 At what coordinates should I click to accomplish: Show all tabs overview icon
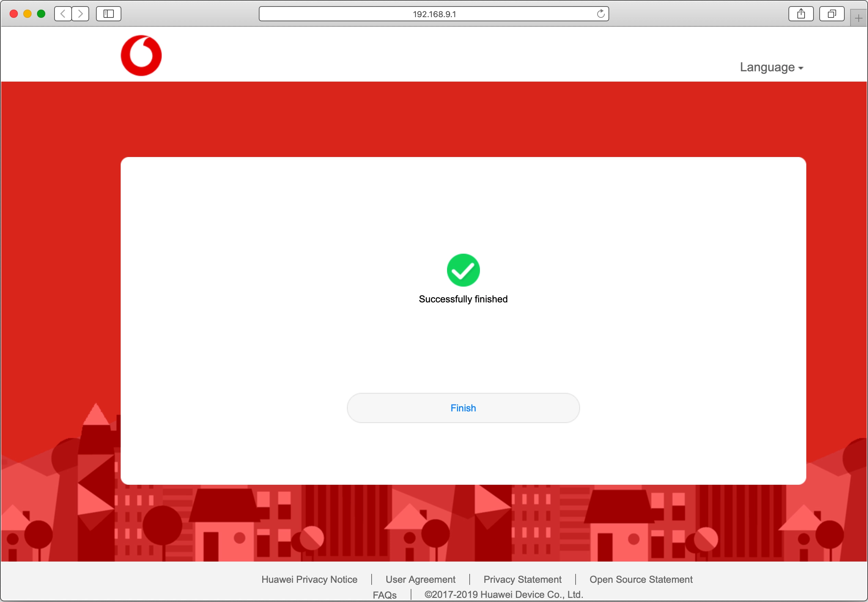831,14
